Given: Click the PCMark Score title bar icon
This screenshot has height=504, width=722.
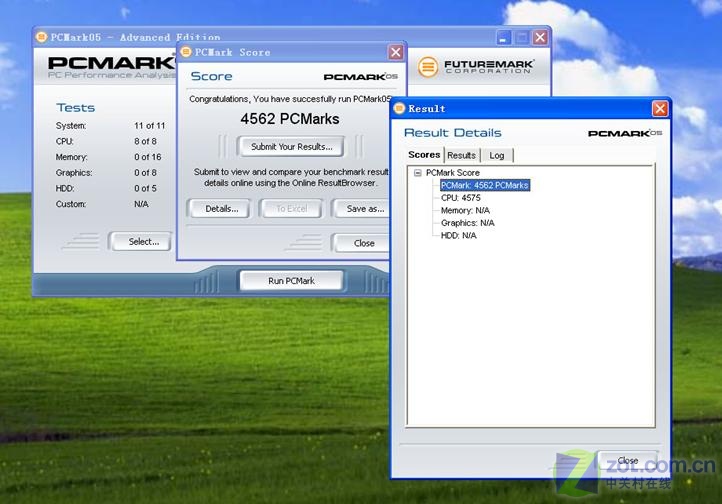Looking at the screenshot, I should tap(186, 52).
